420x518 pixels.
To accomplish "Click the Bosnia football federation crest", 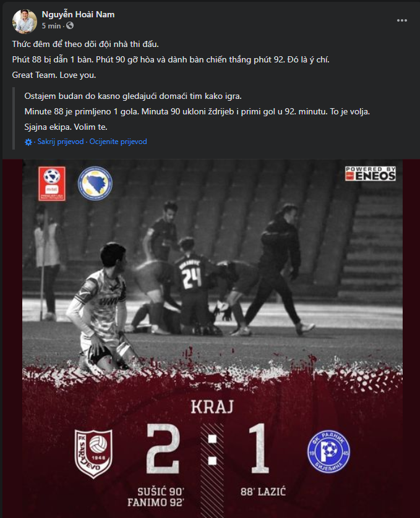I will pos(95,184).
